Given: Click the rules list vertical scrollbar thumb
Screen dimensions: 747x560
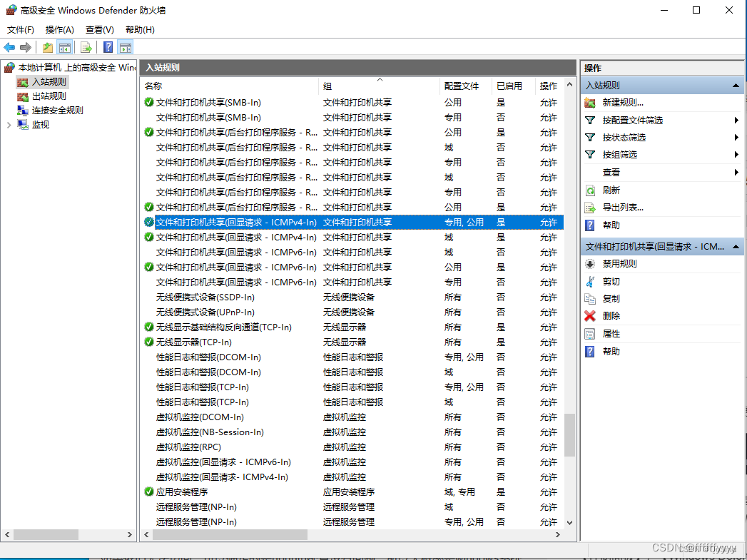Looking at the screenshot, I should [x=570, y=435].
